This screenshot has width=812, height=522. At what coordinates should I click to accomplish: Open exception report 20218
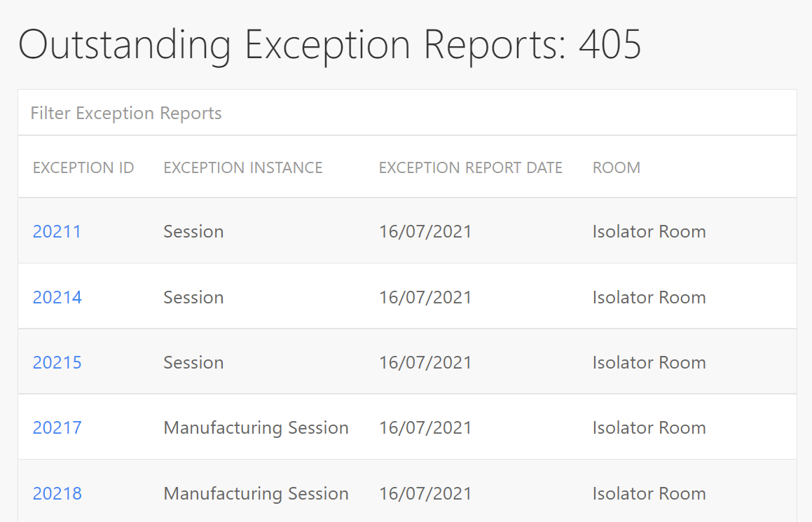click(57, 493)
